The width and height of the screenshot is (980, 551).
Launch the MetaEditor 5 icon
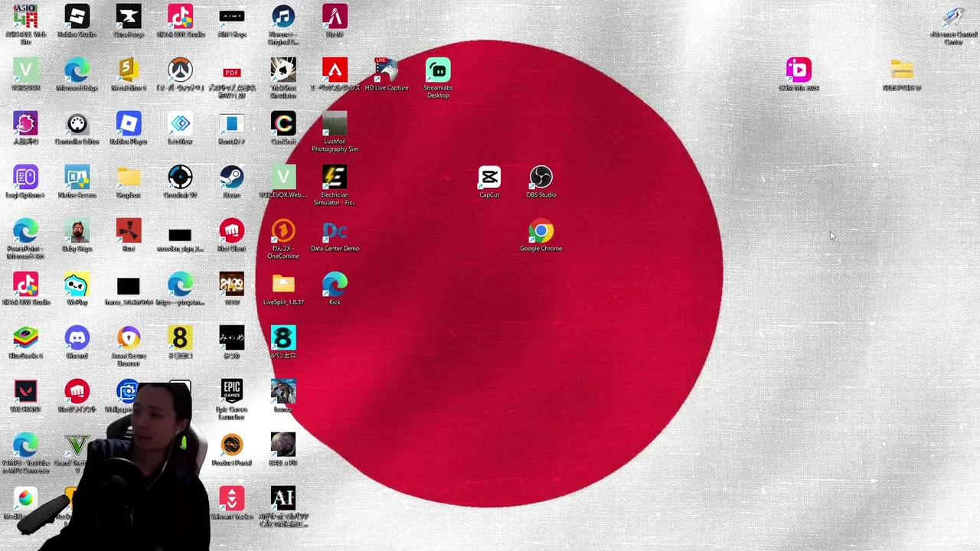tap(129, 70)
